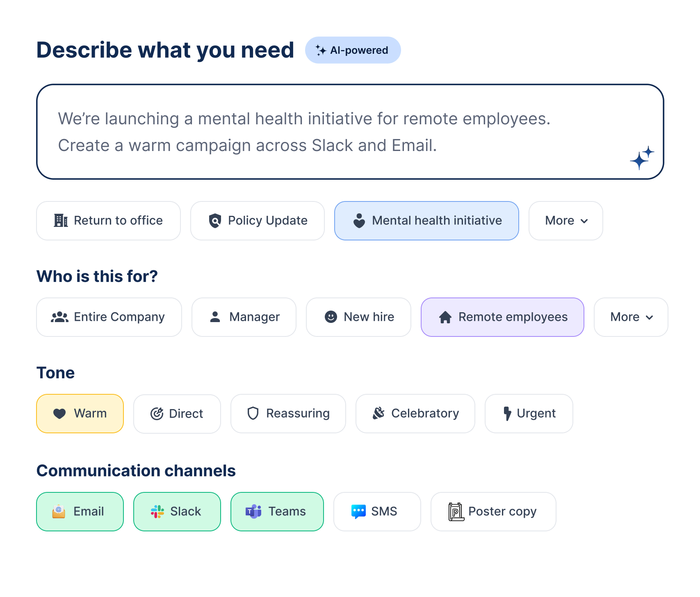The width and height of the screenshot is (700, 597).
Task: Click the heart icon on Warm
Action: point(59,414)
